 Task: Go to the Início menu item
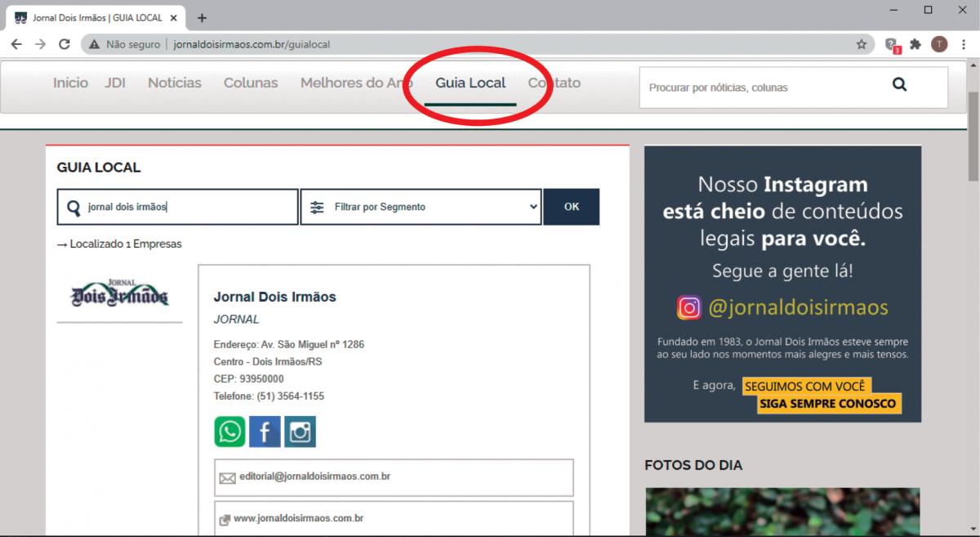click(70, 83)
